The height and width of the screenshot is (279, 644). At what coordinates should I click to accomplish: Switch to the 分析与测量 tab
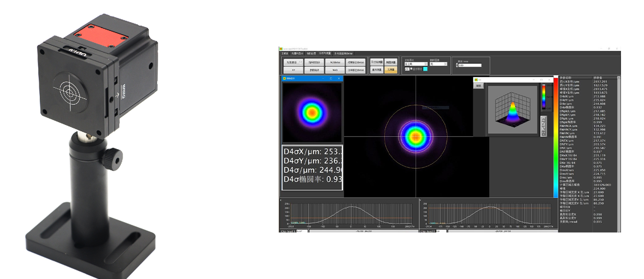(x=324, y=54)
